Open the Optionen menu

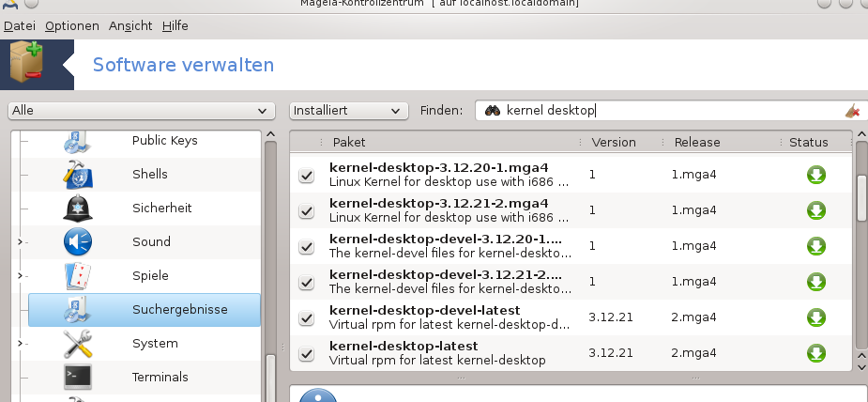72,26
